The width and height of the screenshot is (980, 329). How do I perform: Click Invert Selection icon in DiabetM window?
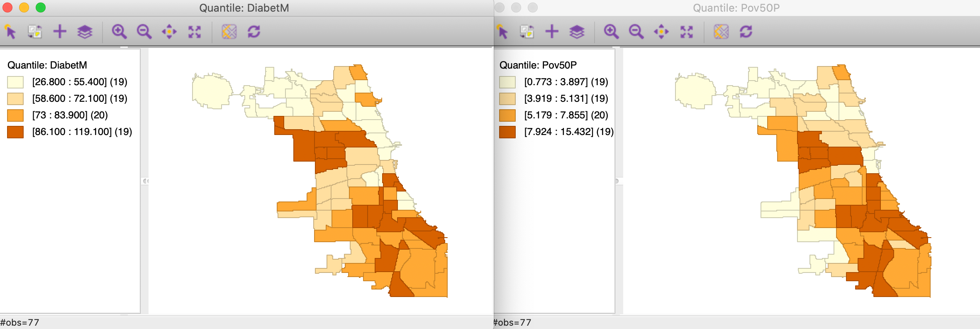tap(35, 32)
